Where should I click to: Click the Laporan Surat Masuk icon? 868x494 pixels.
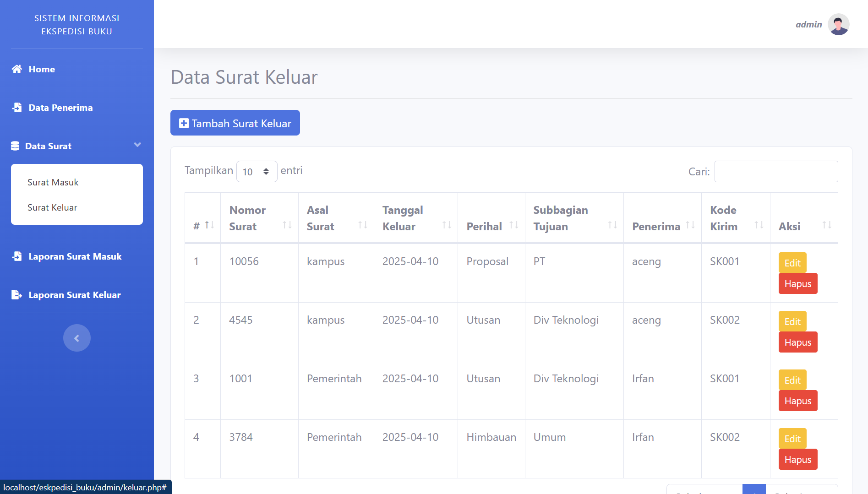point(17,256)
